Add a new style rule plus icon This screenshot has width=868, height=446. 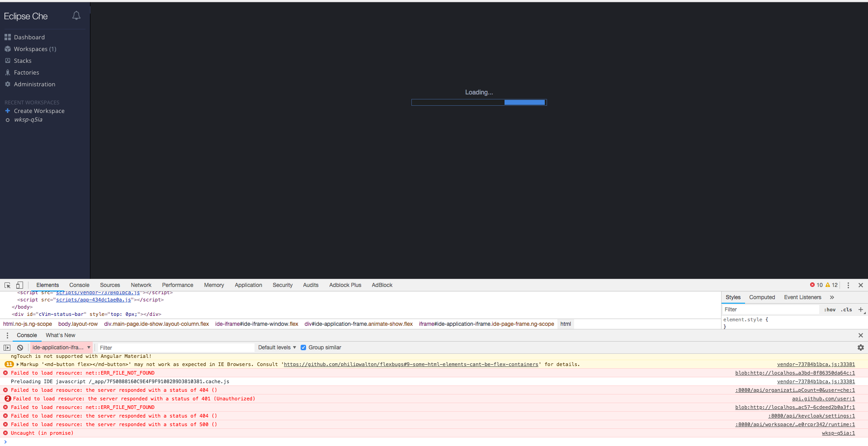pos(861,310)
